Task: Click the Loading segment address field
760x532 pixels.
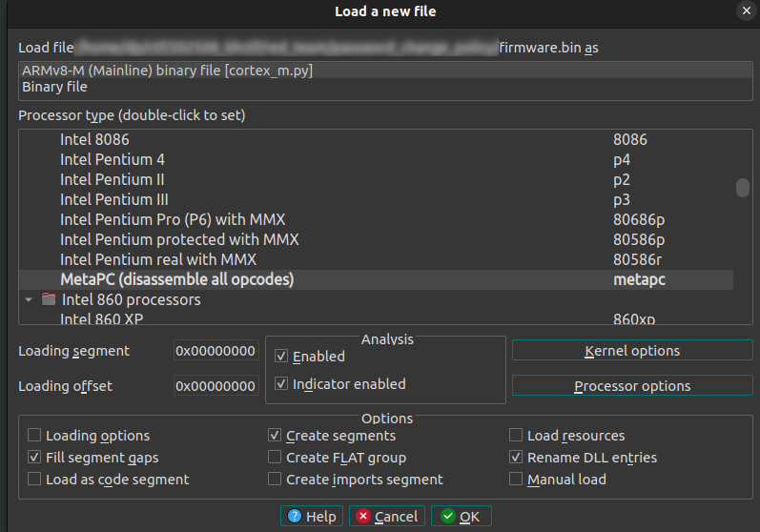Action: click(216, 351)
